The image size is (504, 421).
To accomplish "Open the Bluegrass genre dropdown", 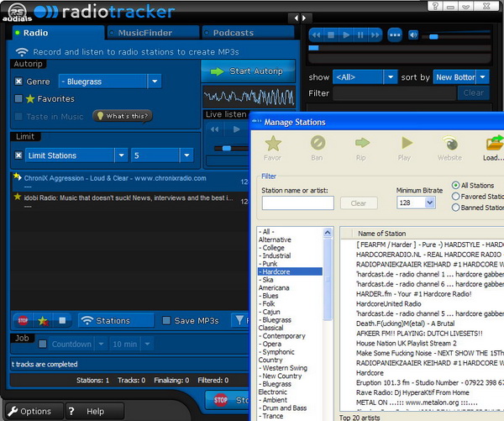I will pyautogui.click(x=155, y=81).
